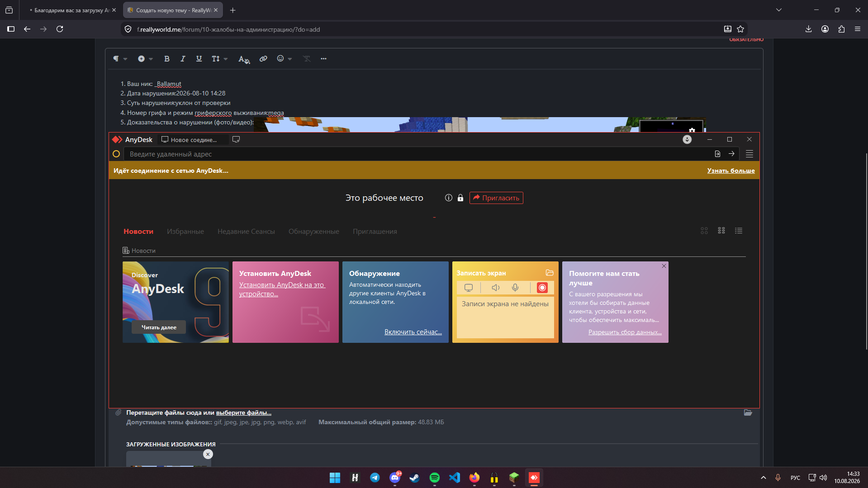Click 'Разрешить сбор данных...' link
868x488 pixels.
click(x=625, y=332)
